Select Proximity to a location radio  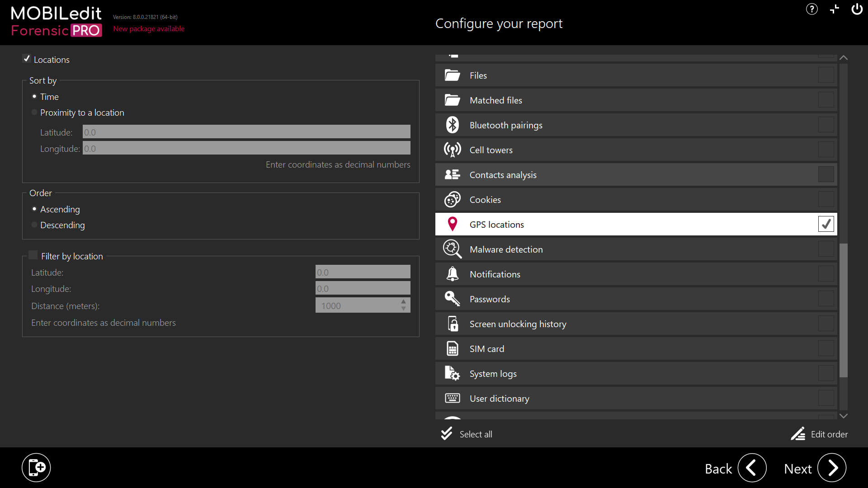(34, 113)
